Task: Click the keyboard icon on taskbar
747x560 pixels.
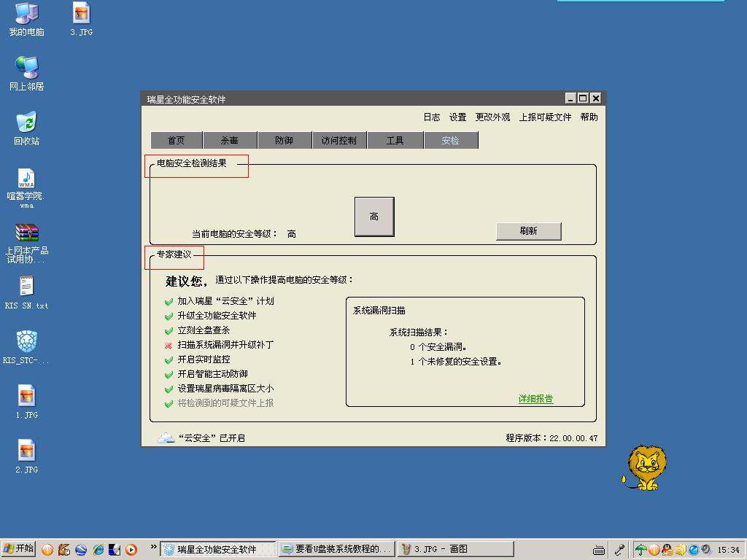Action: pos(599,551)
